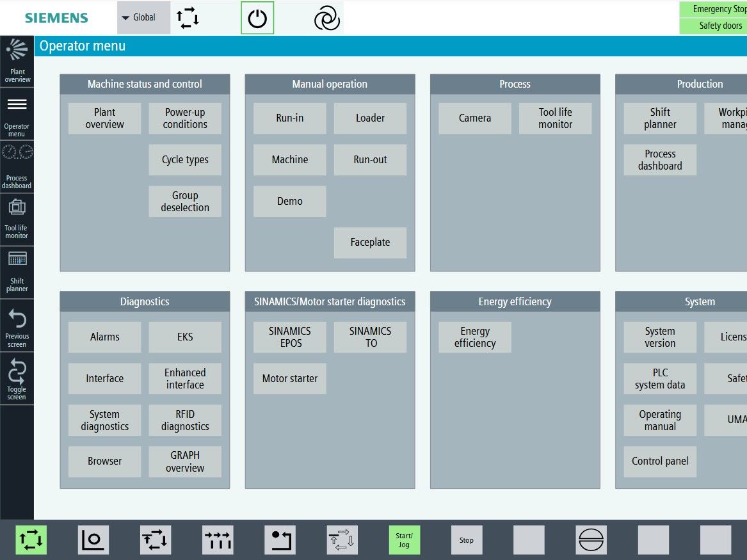Open Tool life monitor sidebar icon
This screenshot has height=560, width=747.
tap(17, 220)
